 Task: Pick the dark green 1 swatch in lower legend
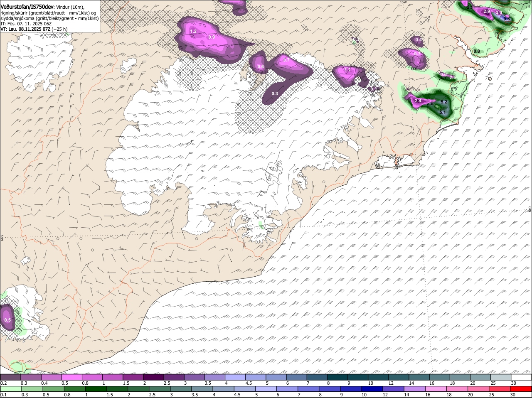coord(95,389)
